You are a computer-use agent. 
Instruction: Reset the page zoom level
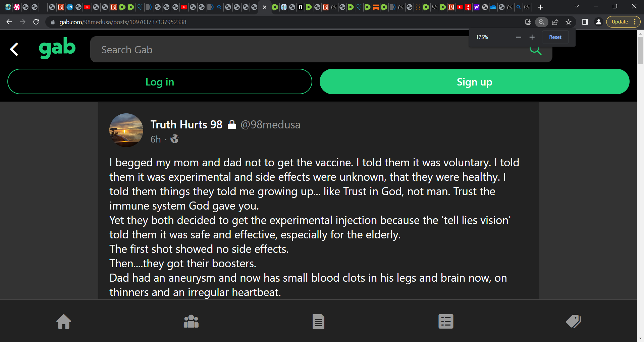(555, 37)
